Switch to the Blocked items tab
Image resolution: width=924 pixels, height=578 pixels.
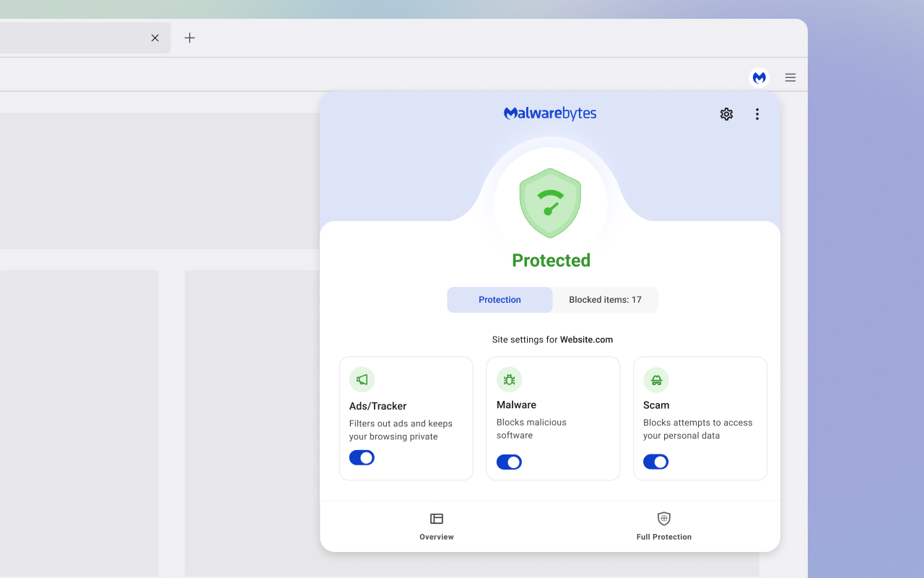pyautogui.click(x=605, y=299)
